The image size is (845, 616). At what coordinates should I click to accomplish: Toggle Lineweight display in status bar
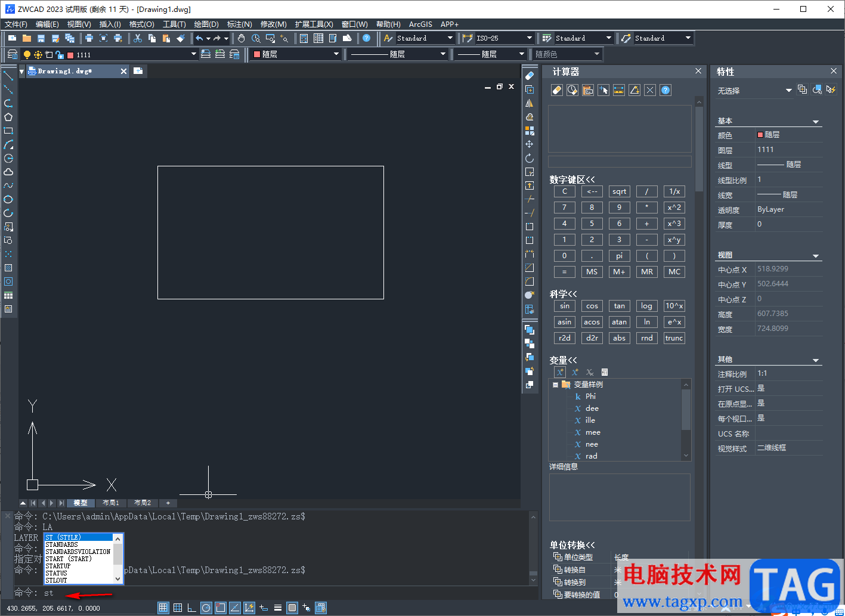(278, 608)
